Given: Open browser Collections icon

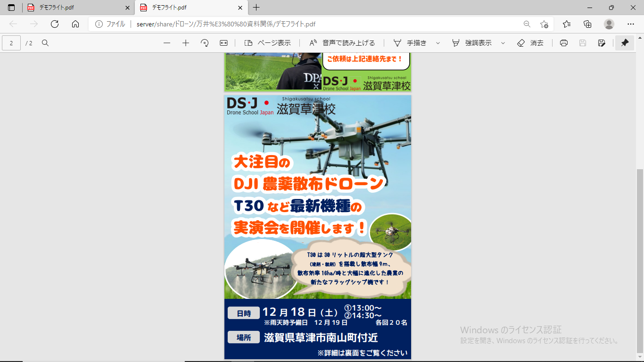Looking at the screenshot, I should click(587, 24).
